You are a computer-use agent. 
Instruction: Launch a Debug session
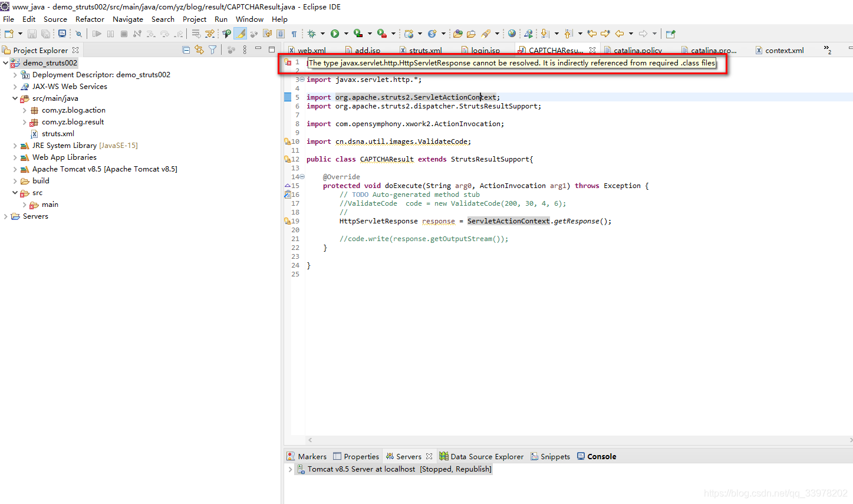[312, 34]
